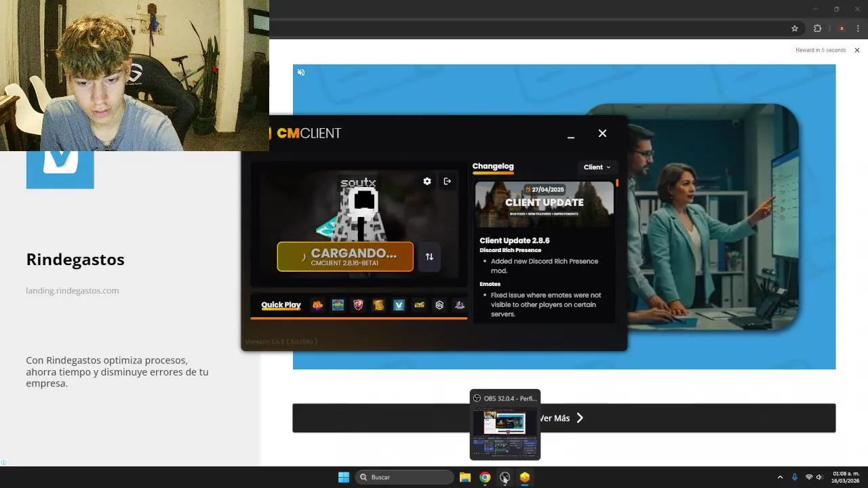
Task: Open Chrome three-dot menu
Action: click(x=858, y=28)
